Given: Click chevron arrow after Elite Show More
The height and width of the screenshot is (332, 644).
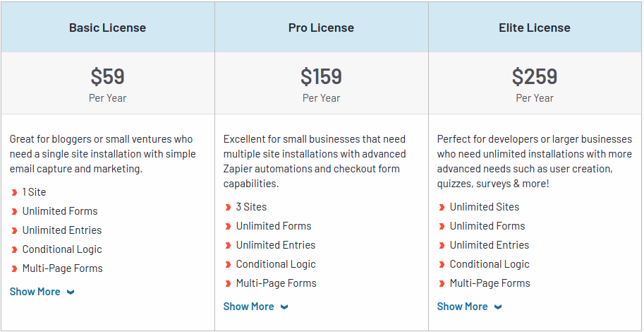Looking at the screenshot, I should pos(498,307).
